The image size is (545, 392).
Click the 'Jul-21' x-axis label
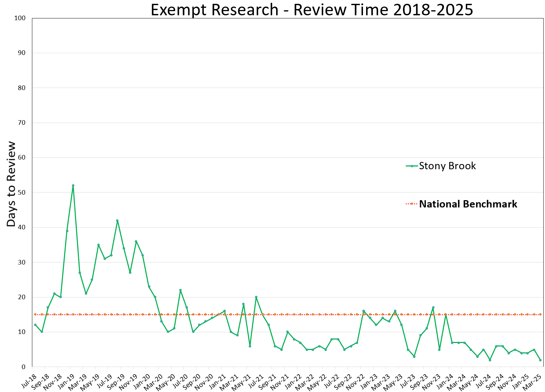256,381
